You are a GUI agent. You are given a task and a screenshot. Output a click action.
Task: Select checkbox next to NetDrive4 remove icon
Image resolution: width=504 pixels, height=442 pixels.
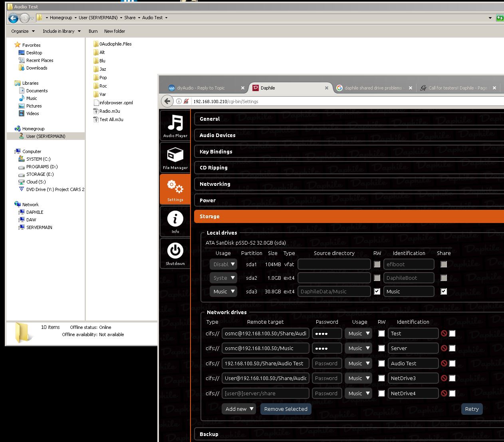click(452, 393)
